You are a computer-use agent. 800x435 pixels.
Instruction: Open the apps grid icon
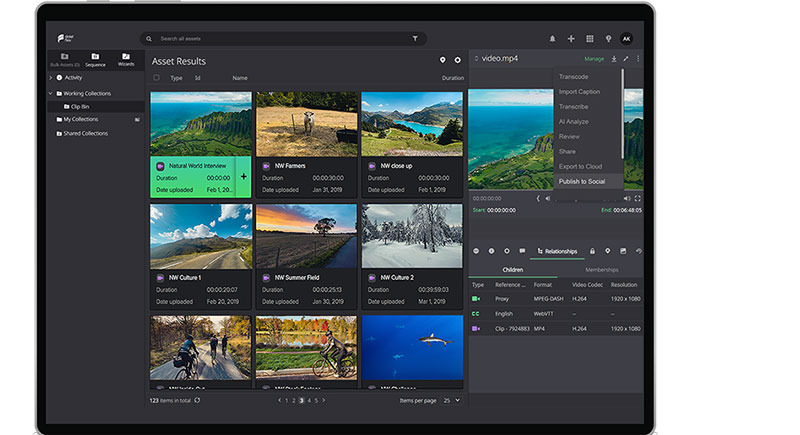(589, 38)
